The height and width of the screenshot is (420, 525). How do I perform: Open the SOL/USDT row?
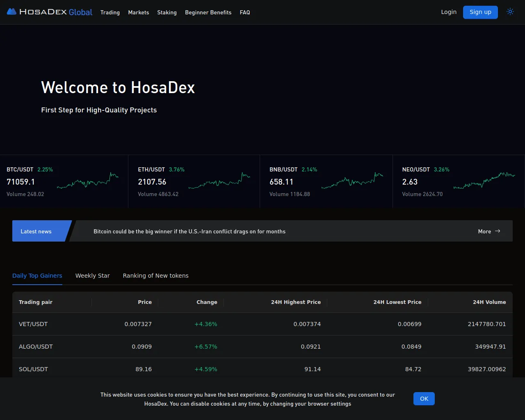[262, 369]
